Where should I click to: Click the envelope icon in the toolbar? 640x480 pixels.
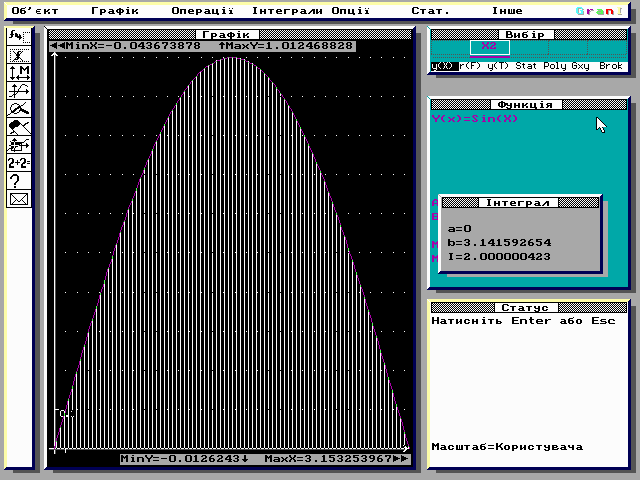point(19,199)
